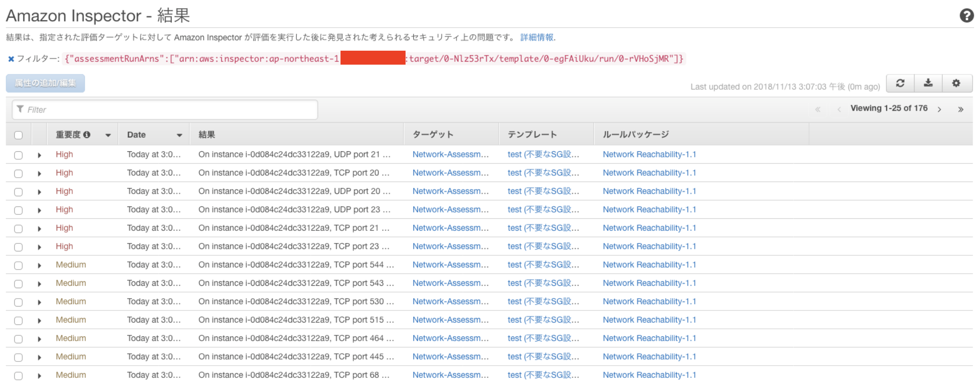
Task: Check the box for UDP port 21 finding
Action: 18,155
